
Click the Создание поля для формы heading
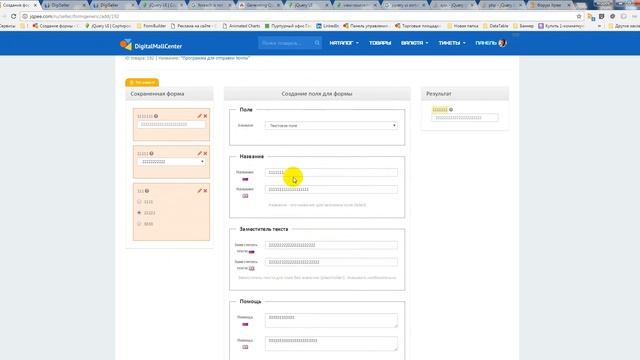317,94
